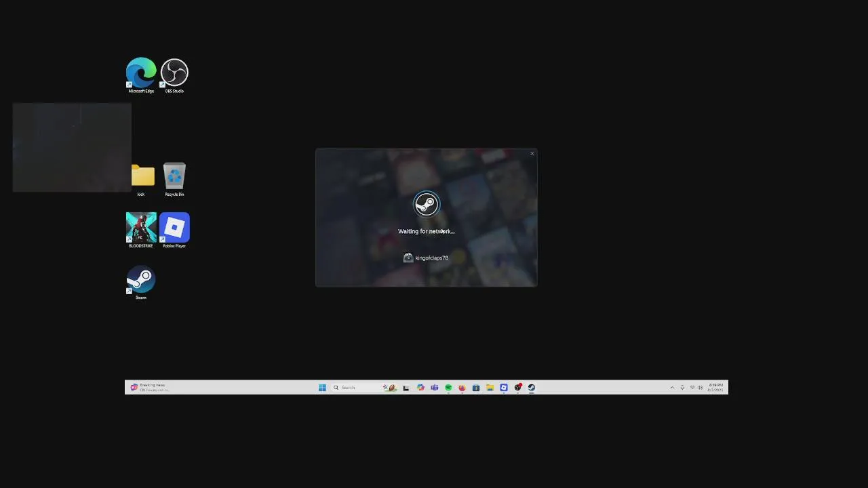Open volume control in system tray
The image size is (868, 488).
[700, 388]
